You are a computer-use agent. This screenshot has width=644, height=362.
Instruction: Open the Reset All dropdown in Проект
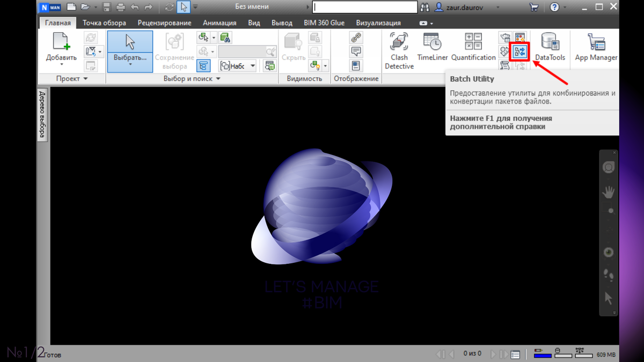(x=100, y=51)
